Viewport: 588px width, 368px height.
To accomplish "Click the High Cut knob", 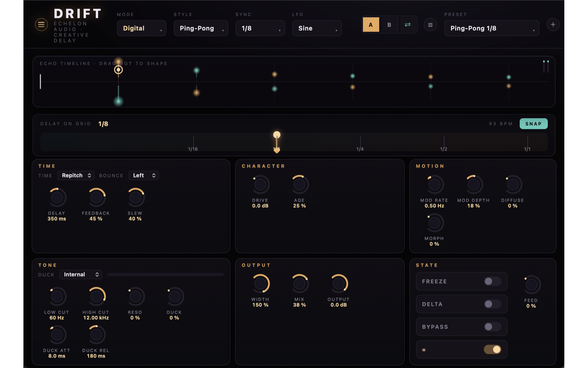I will coord(96,297).
